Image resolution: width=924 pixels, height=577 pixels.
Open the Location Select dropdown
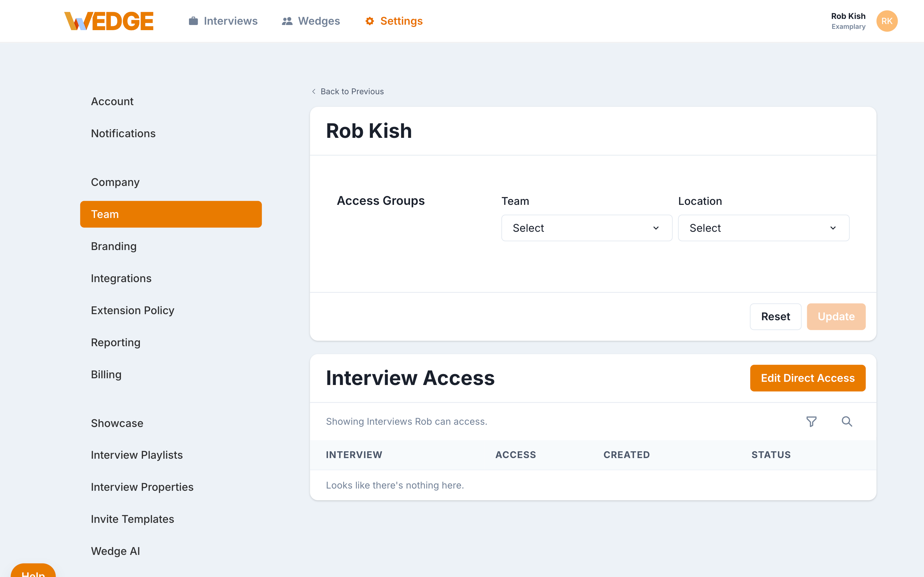(763, 228)
